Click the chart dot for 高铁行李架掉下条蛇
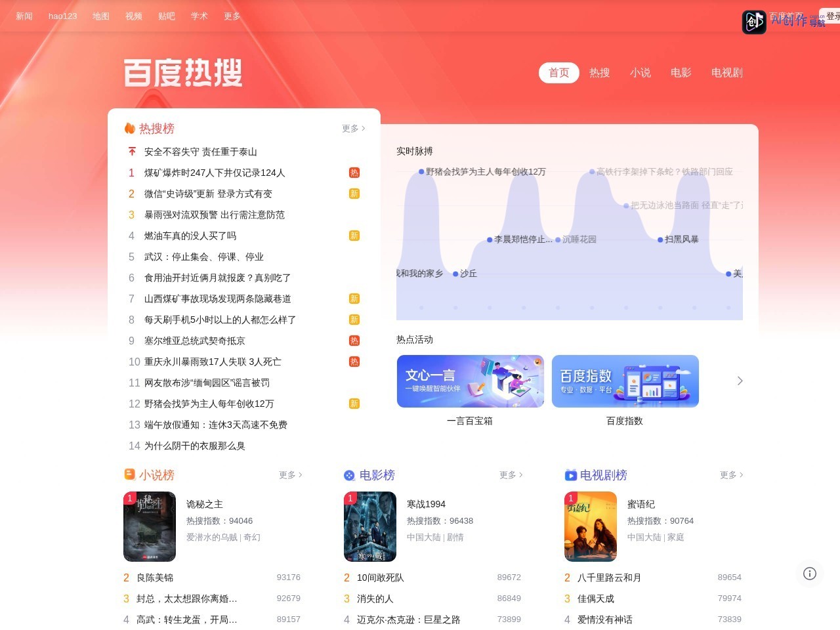840x630 pixels. click(x=592, y=172)
